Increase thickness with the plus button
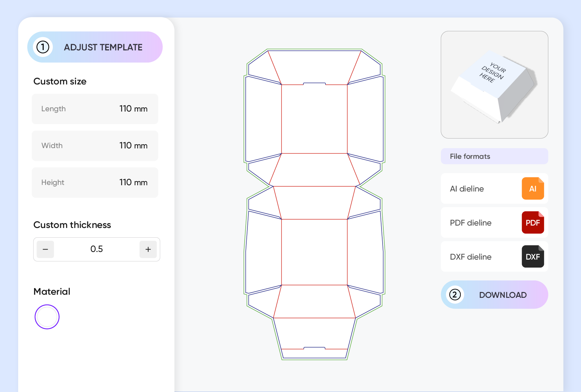The height and width of the screenshot is (392, 581). (148, 249)
